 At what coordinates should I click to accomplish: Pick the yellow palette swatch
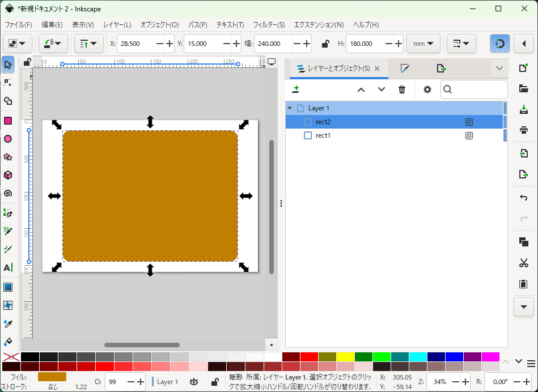(345, 357)
